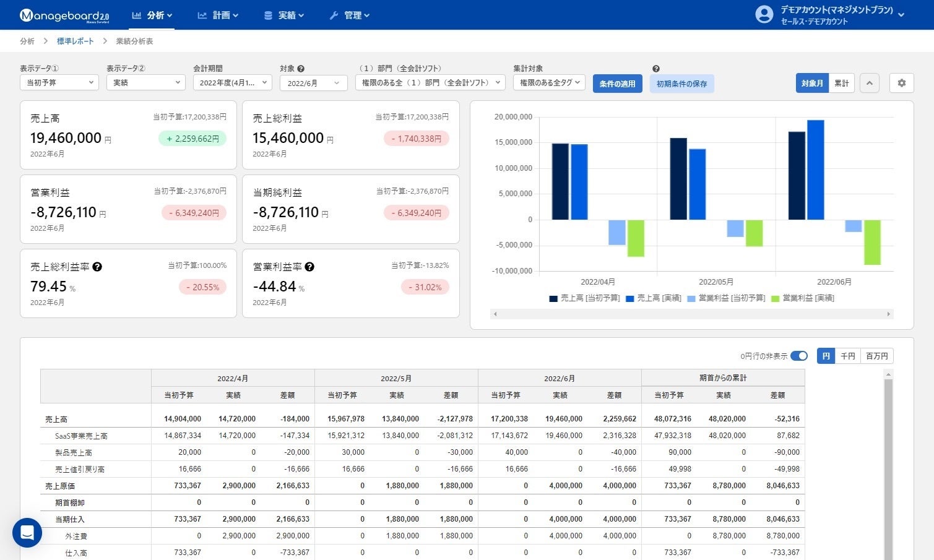Click the Manageboard 2.0 logo
The width and height of the screenshot is (934, 560).
64,15
